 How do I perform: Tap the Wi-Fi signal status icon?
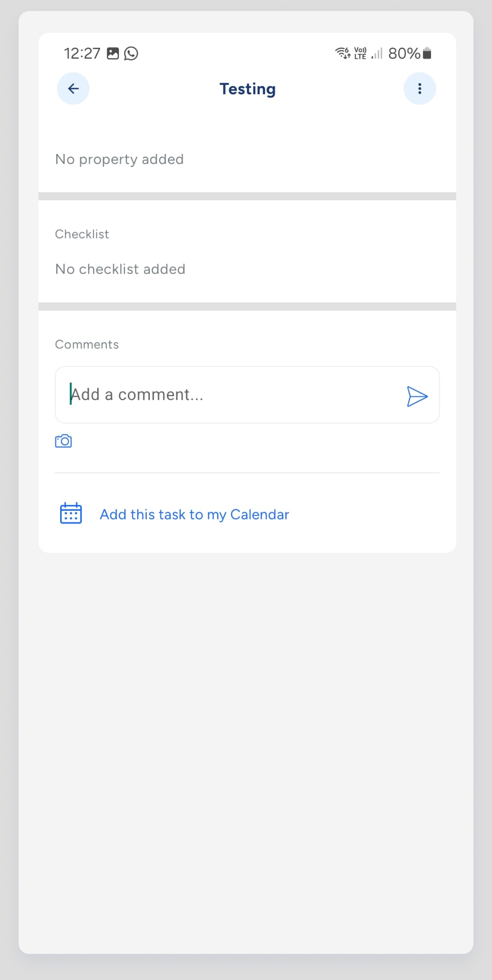(x=343, y=54)
